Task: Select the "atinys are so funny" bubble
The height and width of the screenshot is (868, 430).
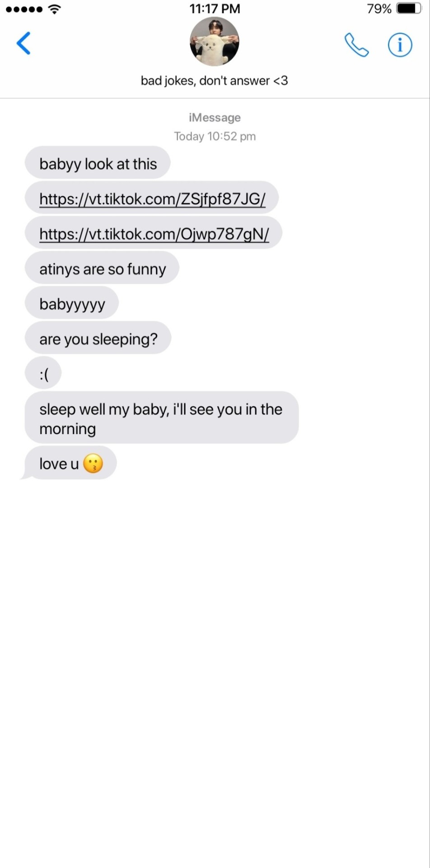Action: tap(102, 269)
